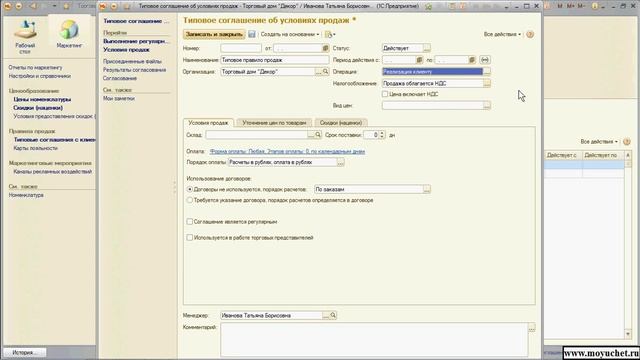Screen dimensions: 640x360
Task: Open the Статус selection button
Action: pyautogui.click(x=427, y=48)
